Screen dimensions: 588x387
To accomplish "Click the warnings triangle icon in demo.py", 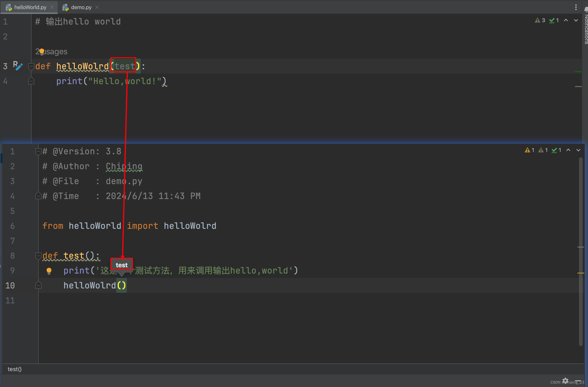I will coord(527,151).
